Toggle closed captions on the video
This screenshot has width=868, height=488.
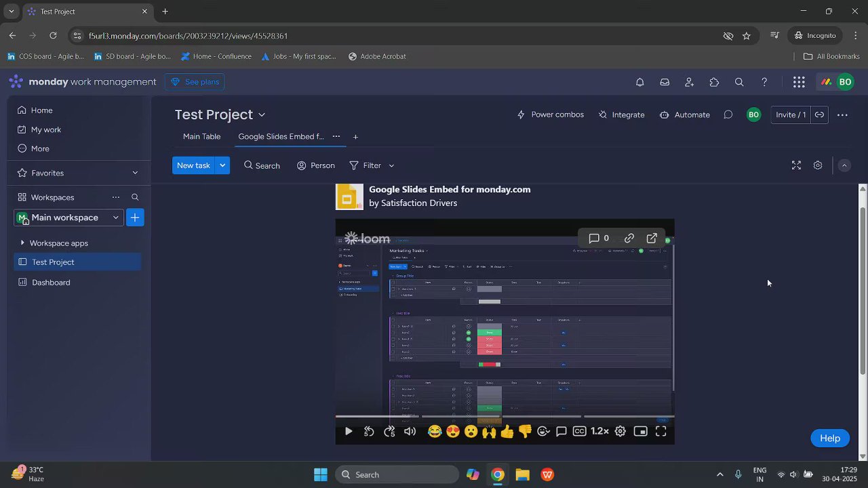pos(580,431)
